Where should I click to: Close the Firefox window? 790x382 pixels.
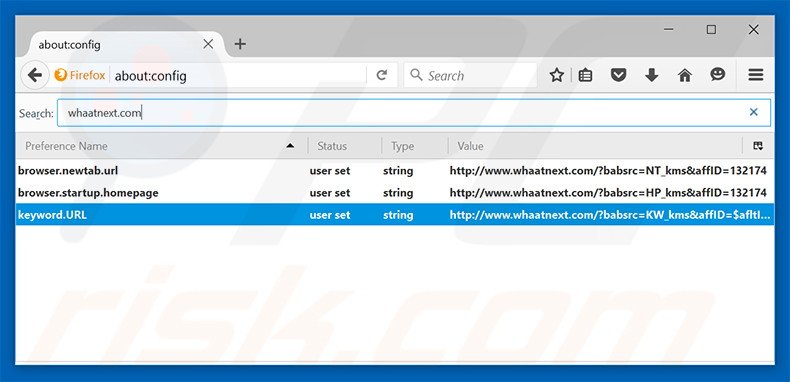click(753, 30)
